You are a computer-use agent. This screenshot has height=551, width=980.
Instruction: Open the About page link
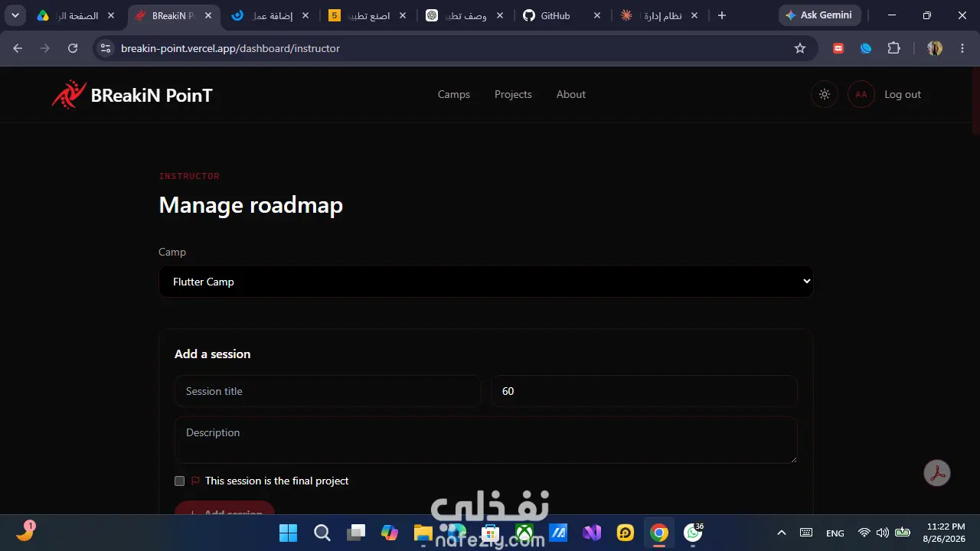point(571,95)
